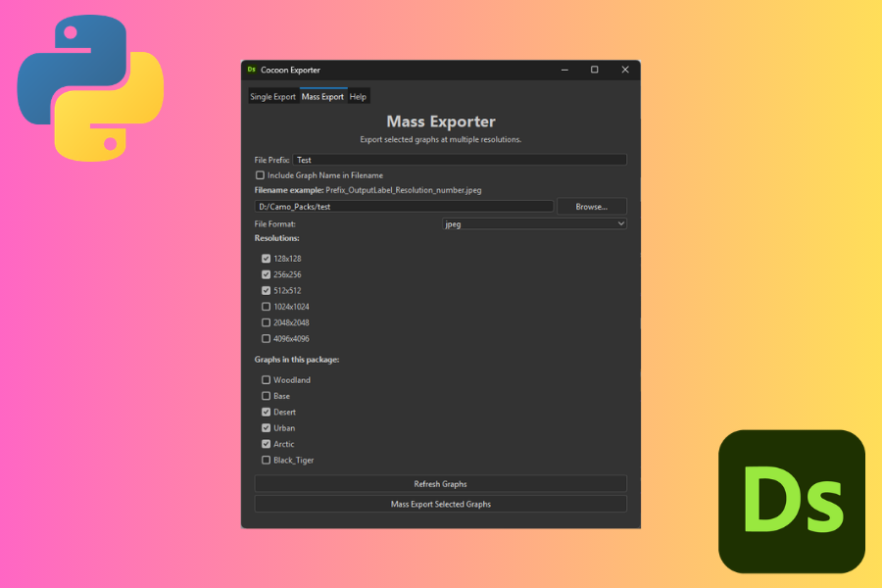Image resolution: width=882 pixels, height=588 pixels.
Task: Uncheck the Desert graph
Action: point(266,412)
